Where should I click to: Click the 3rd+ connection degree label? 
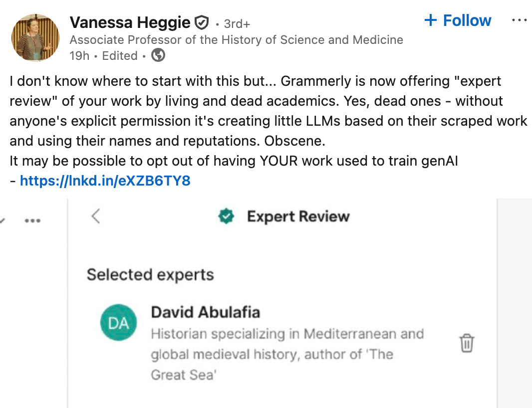click(237, 23)
